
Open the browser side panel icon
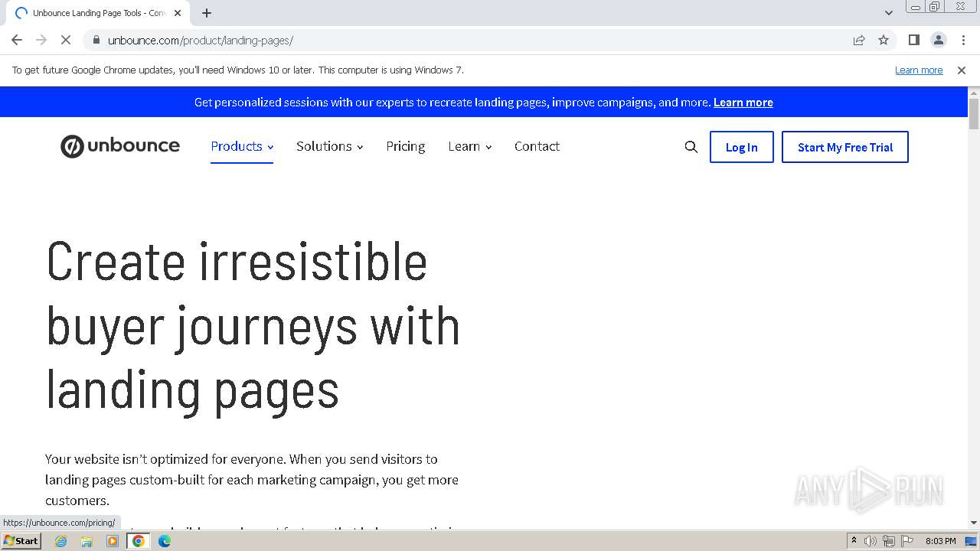point(913,40)
